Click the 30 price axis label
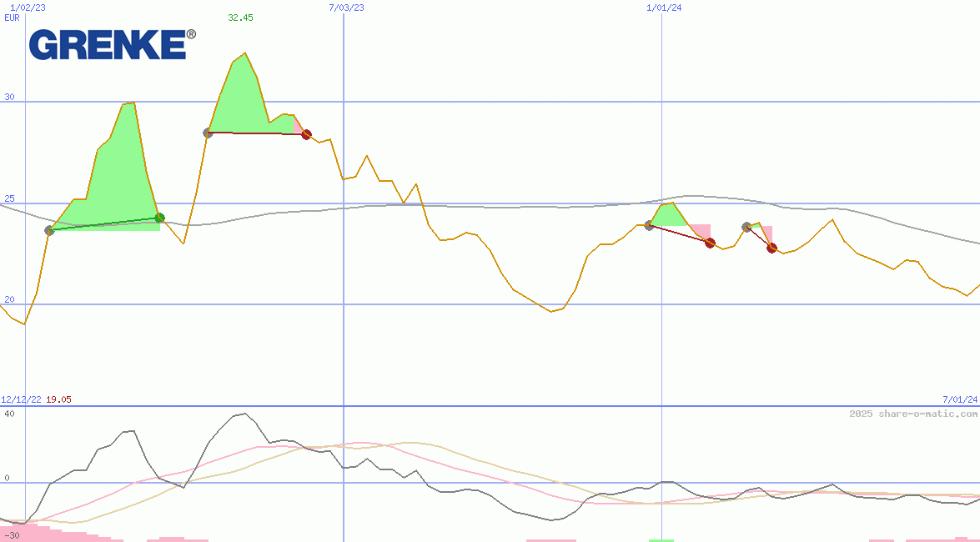 click(x=9, y=97)
